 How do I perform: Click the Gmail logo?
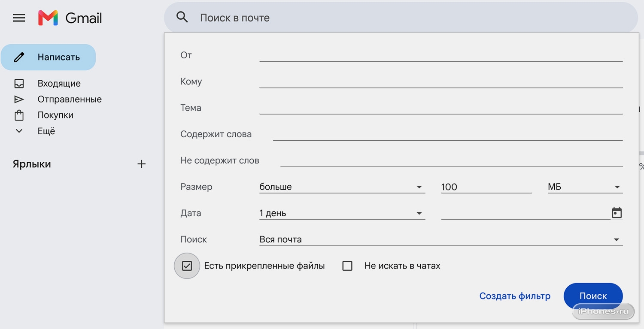click(x=70, y=18)
